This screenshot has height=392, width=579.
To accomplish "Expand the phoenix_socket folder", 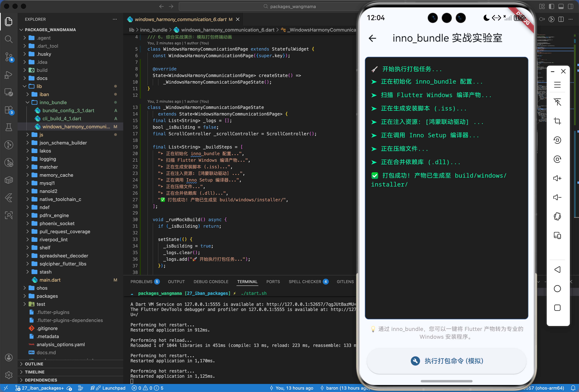I will [57, 224].
